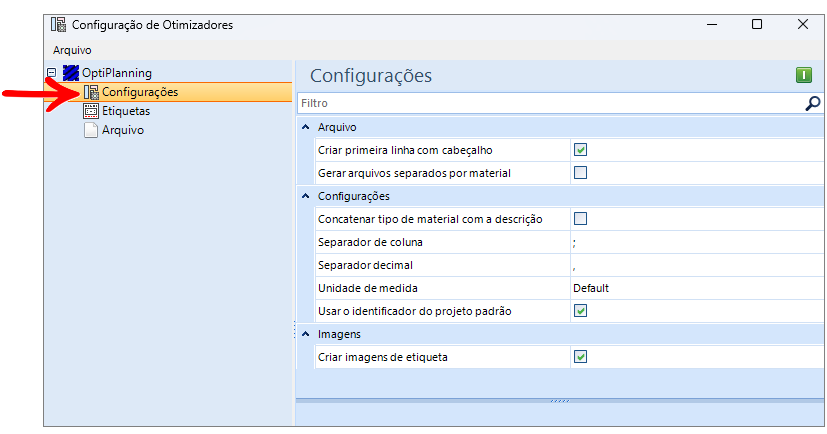The height and width of the screenshot is (434, 827).
Task: Open the Unidade de medida Default dropdown
Action: 697,288
